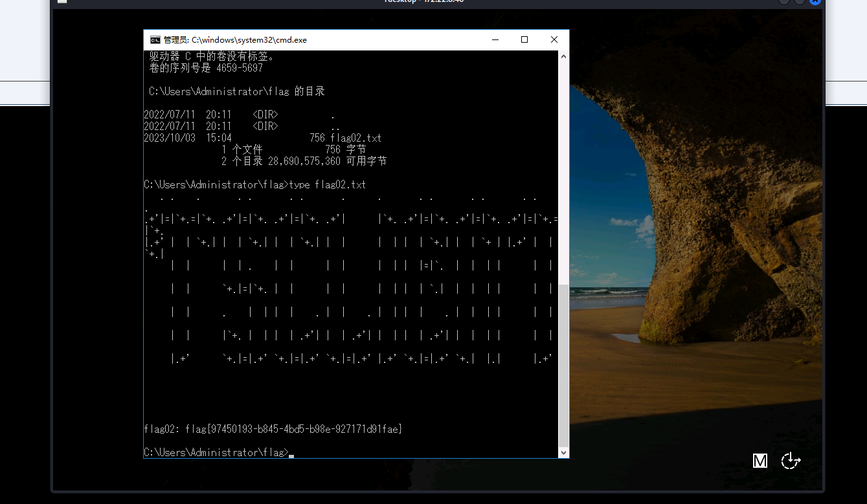Close the cmd.exe window
The width and height of the screenshot is (867, 504).
[554, 39]
